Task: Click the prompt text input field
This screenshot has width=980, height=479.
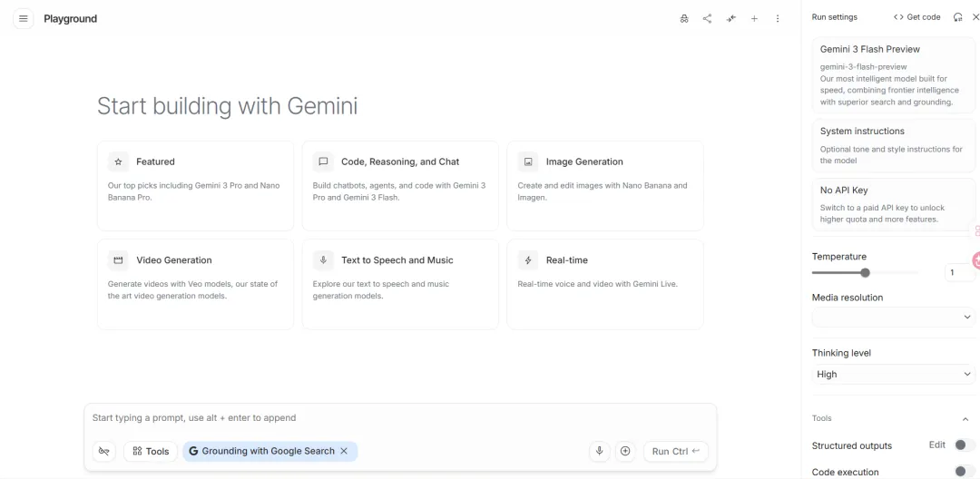Action: coord(399,418)
